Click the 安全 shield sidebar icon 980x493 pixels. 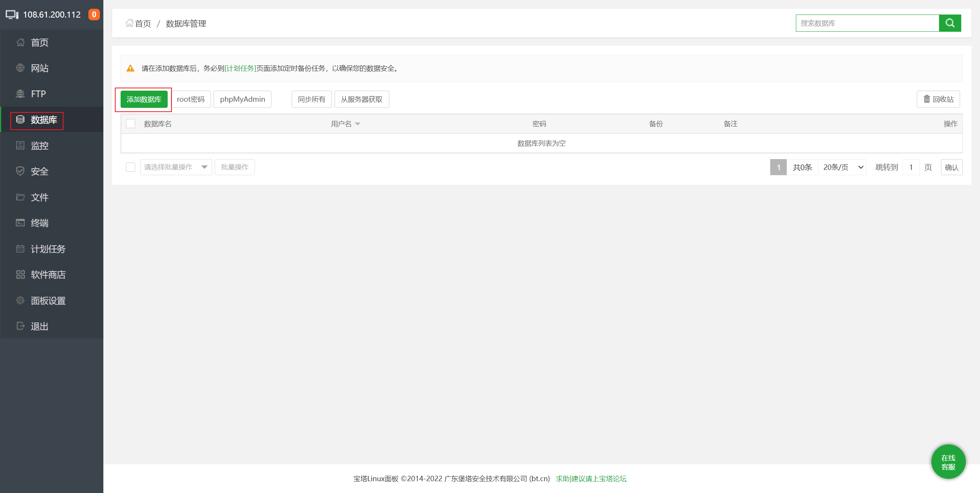tap(20, 171)
